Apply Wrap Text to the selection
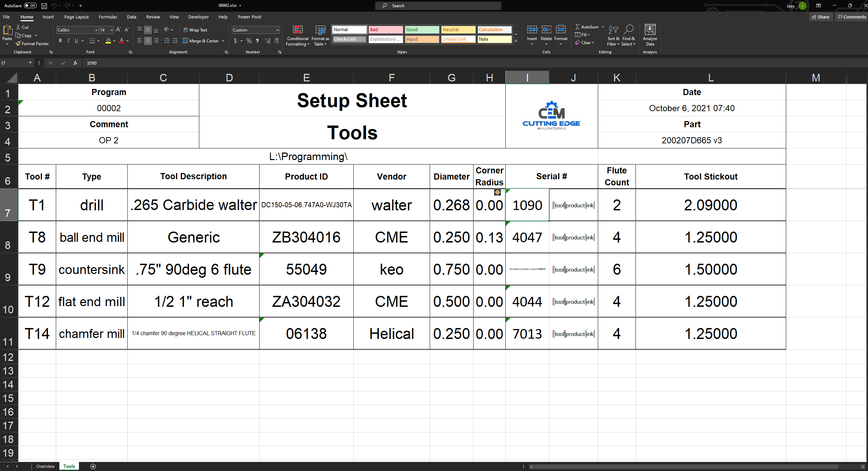The image size is (868, 471). tap(195, 30)
